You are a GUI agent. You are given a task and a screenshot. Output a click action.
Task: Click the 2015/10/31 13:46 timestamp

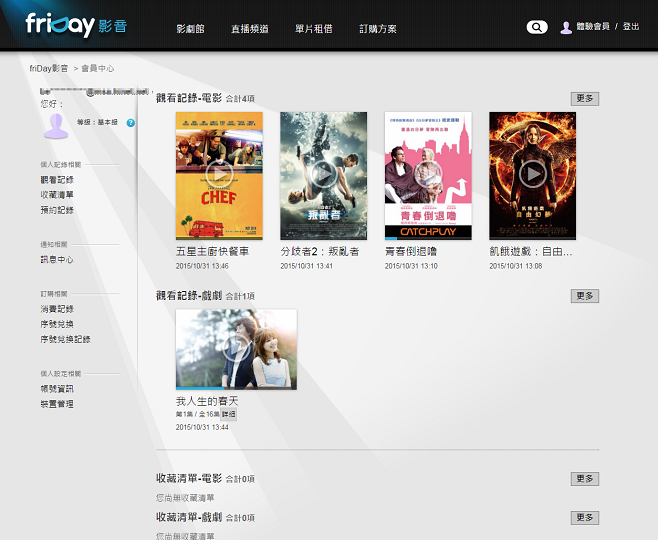[x=202, y=266]
